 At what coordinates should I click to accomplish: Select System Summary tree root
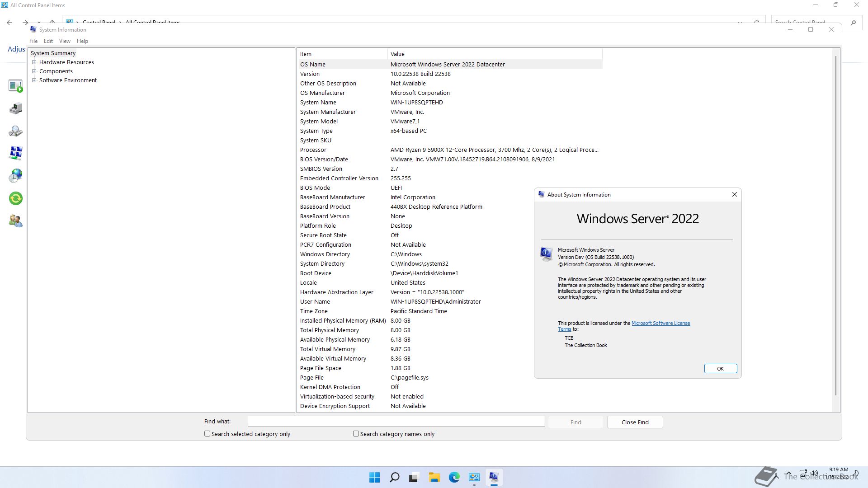(53, 53)
